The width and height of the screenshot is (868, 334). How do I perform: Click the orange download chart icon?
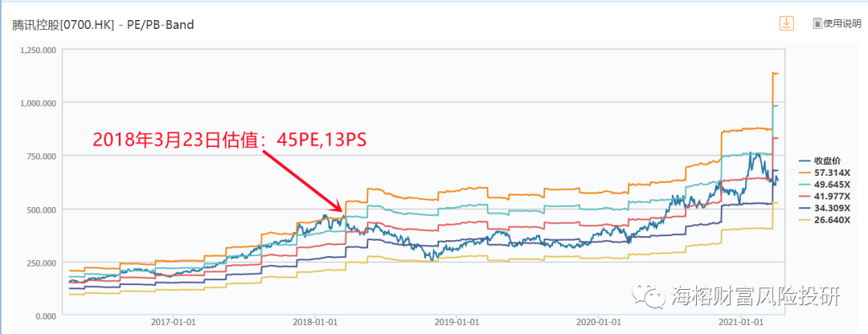tap(787, 24)
